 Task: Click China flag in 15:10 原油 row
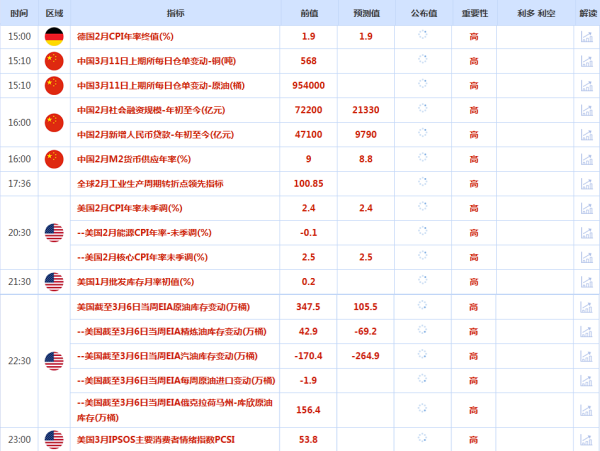click(54, 86)
